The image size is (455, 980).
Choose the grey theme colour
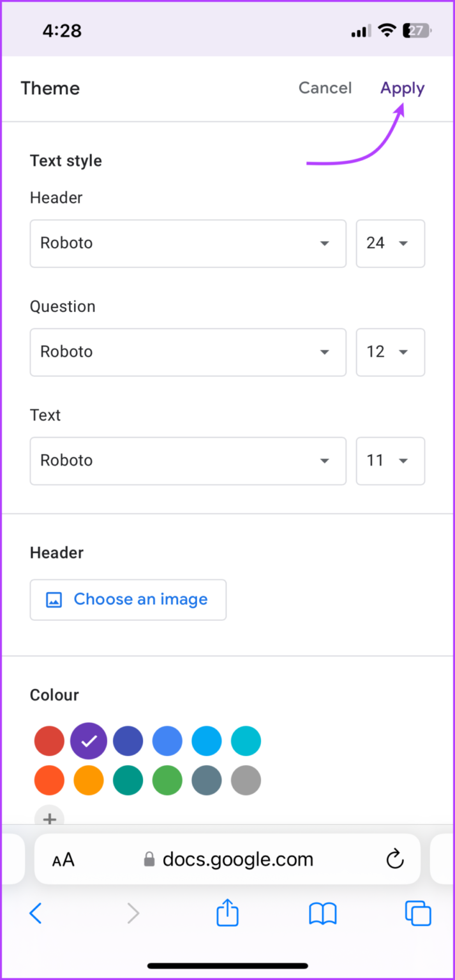point(246,780)
